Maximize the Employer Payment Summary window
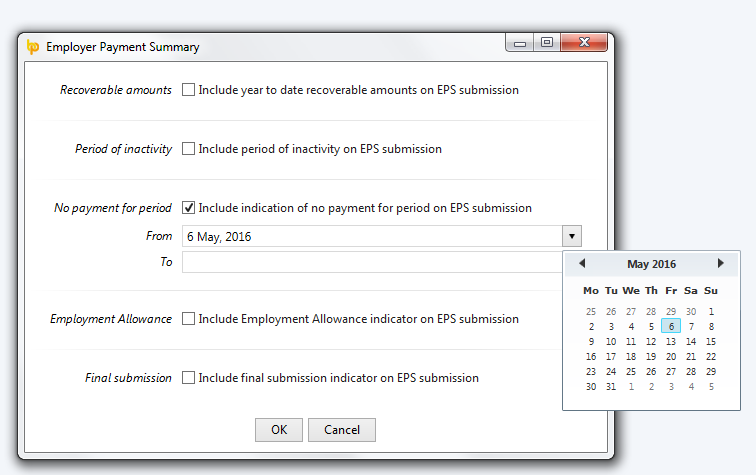756x475 pixels. pos(547,42)
